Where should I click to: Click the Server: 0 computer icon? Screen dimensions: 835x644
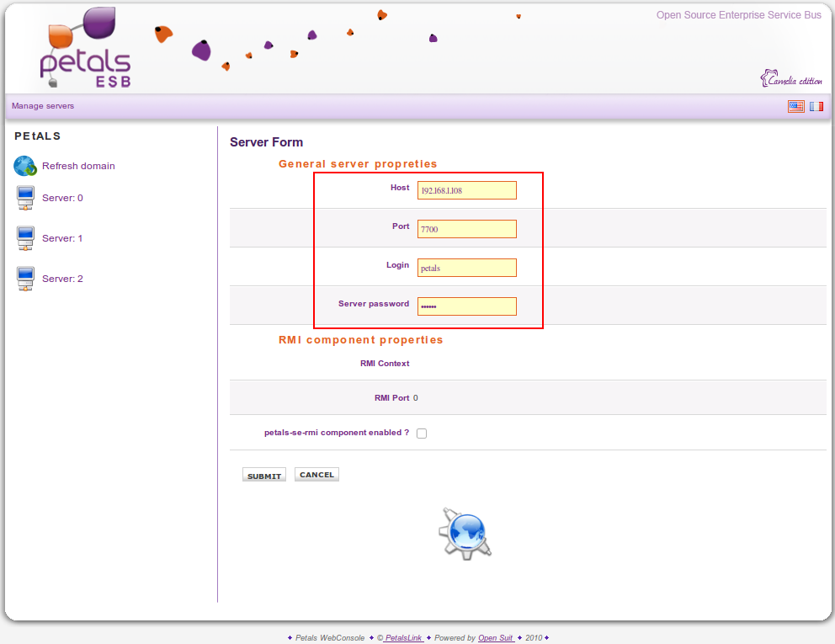click(x=25, y=199)
